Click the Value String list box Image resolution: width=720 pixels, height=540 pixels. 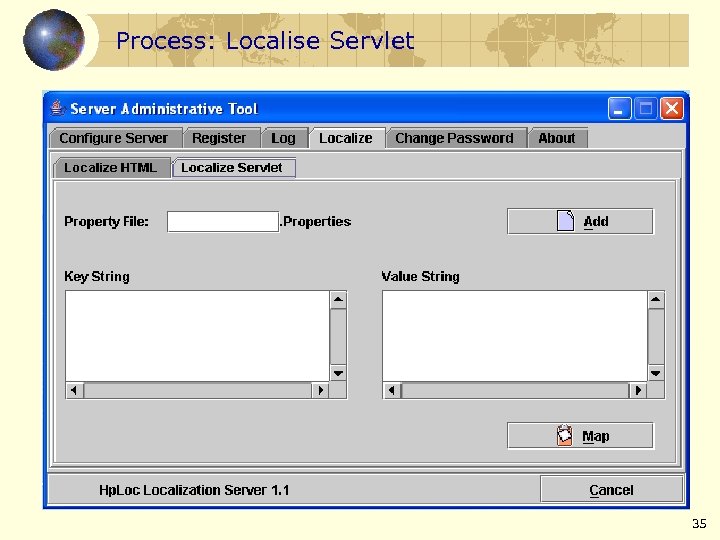(x=515, y=336)
